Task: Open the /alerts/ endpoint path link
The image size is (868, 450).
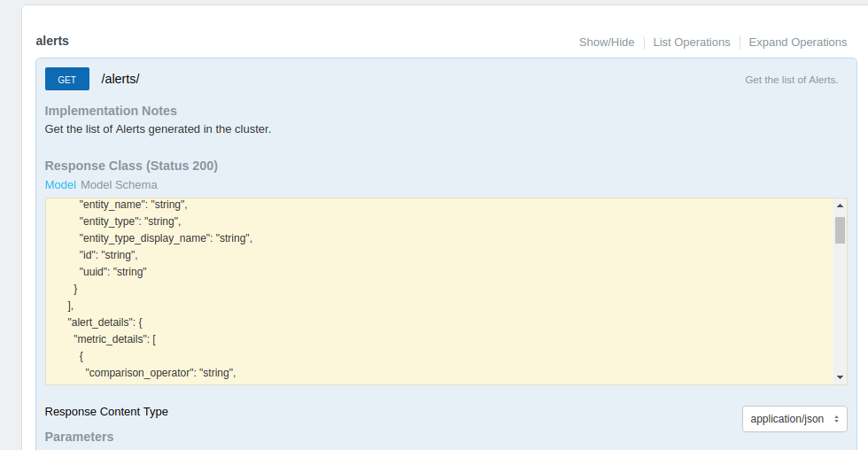Action: click(x=120, y=79)
